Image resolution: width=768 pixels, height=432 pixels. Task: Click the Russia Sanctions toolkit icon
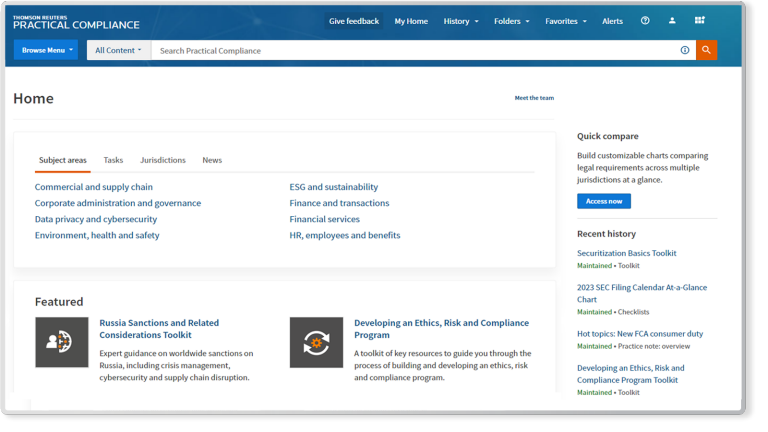point(62,342)
